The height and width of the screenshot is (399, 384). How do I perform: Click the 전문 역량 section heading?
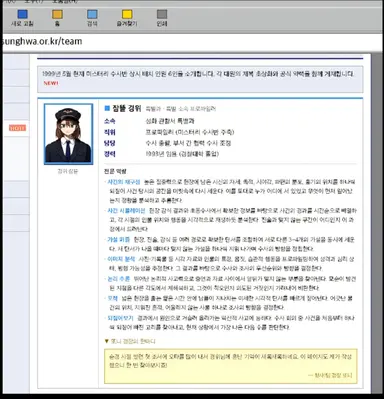point(115,171)
